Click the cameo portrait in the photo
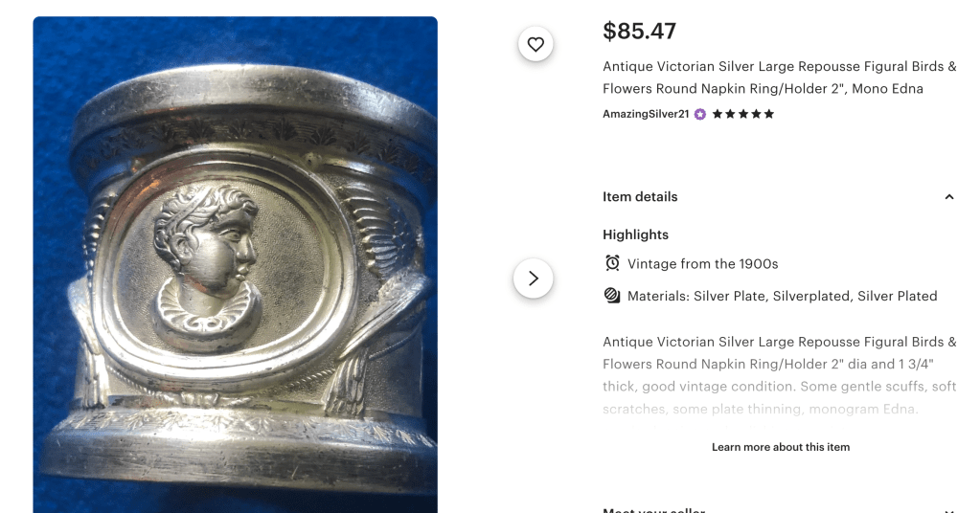The image size is (980, 513). click(x=211, y=249)
